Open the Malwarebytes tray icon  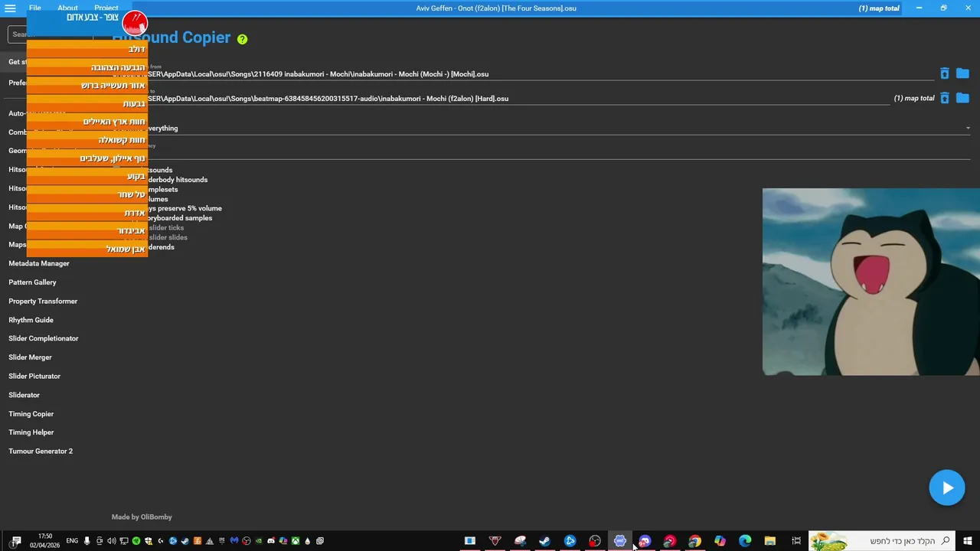[x=234, y=541]
